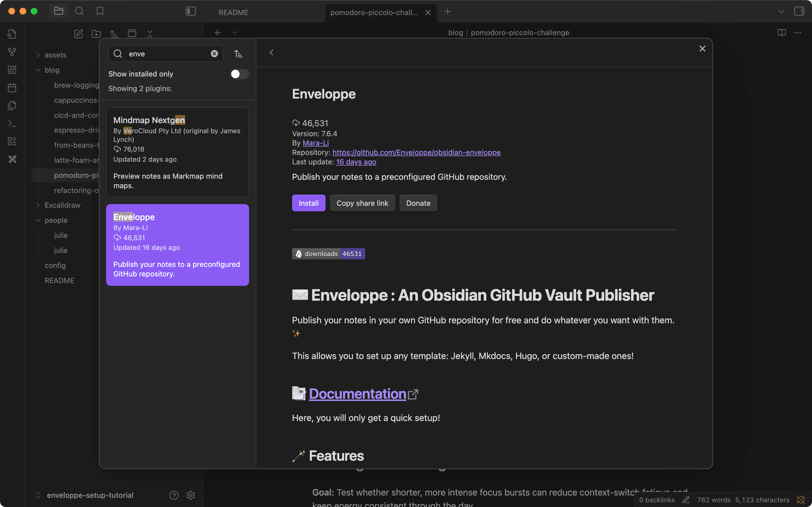Open the brew-logging note
Image resolution: width=812 pixels, height=507 pixels.
pyautogui.click(x=77, y=85)
